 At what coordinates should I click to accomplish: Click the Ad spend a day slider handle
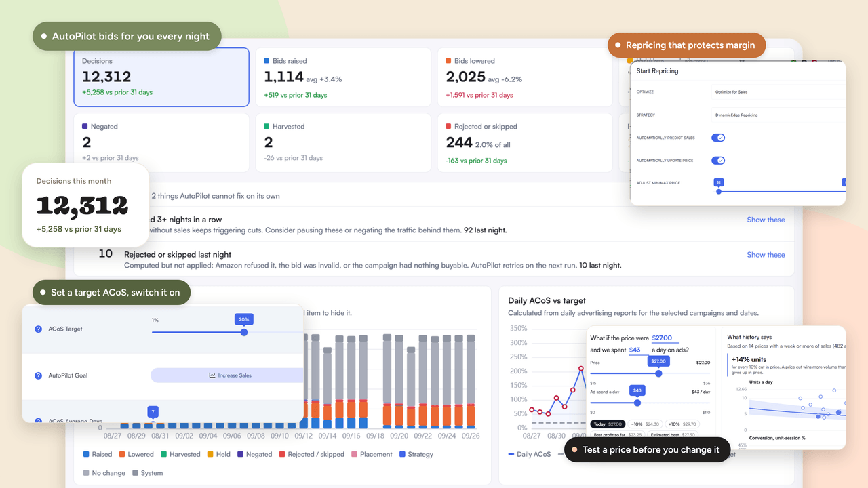(x=637, y=403)
